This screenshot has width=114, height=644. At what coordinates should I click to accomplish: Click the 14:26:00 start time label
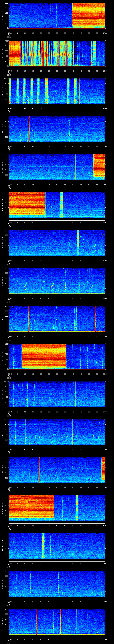tap(9, 412)
